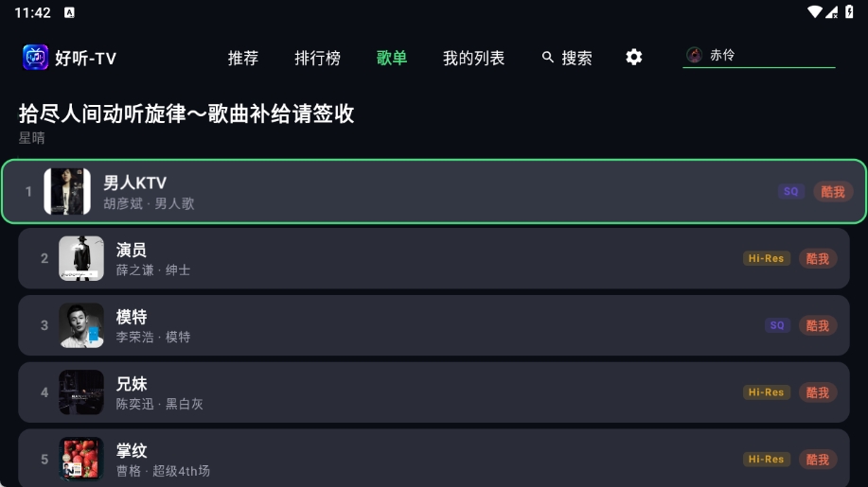This screenshot has height=487, width=868.
Task: Tap the battery status icon
Action: pyautogui.click(x=849, y=11)
